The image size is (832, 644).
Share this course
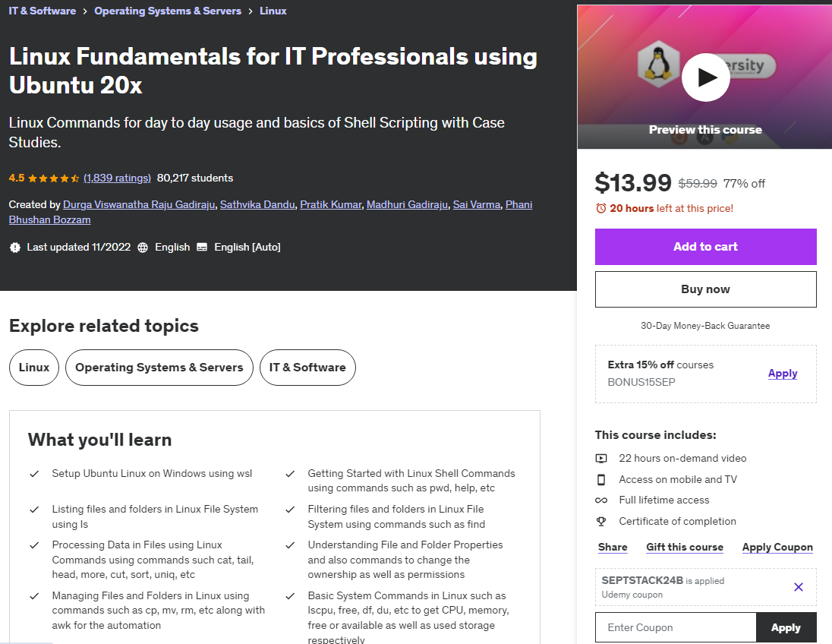coord(613,547)
